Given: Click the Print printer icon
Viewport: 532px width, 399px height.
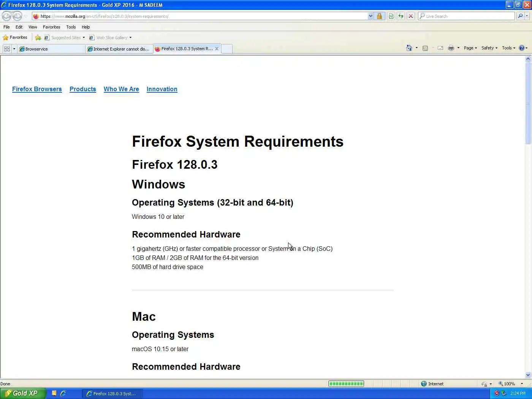Looking at the screenshot, I should [x=451, y=48].
